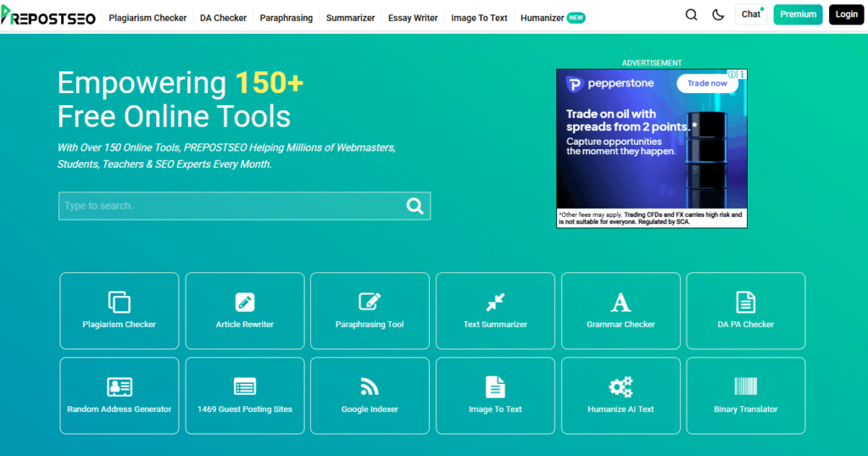Open the Text Summarizer card label
The image size is (868, 456).
[x=495, y=325]
